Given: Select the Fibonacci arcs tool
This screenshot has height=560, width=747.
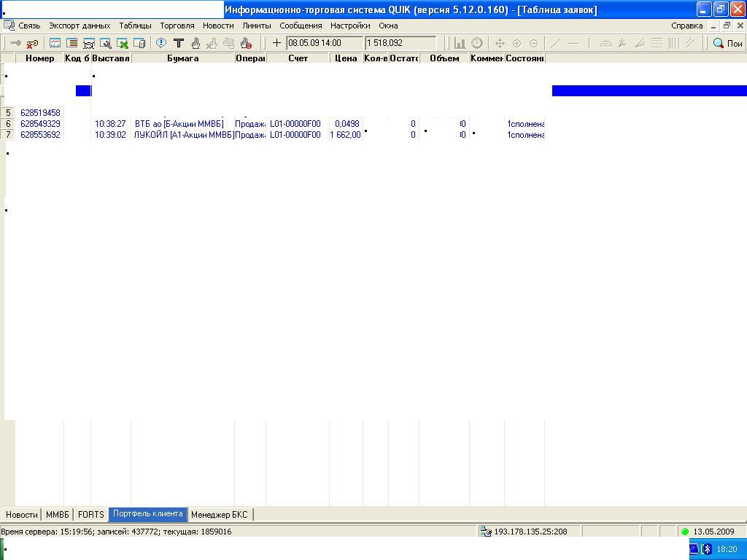Looking at the screenshot, I should (x=605, y=43).
